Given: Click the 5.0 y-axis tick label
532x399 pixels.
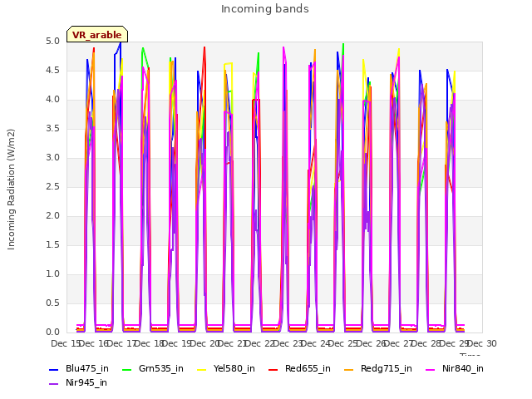Looking at the screenshot, I should [52, 42].
